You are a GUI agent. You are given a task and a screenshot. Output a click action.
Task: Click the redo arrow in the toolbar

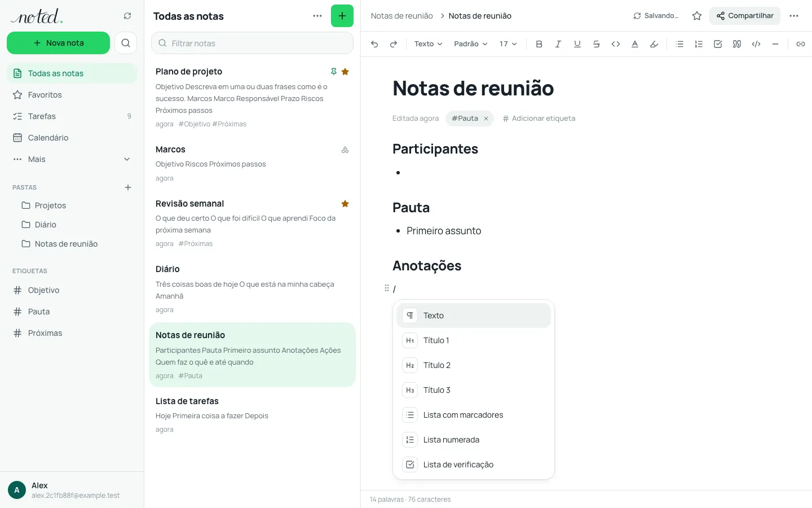pos(394,44)
